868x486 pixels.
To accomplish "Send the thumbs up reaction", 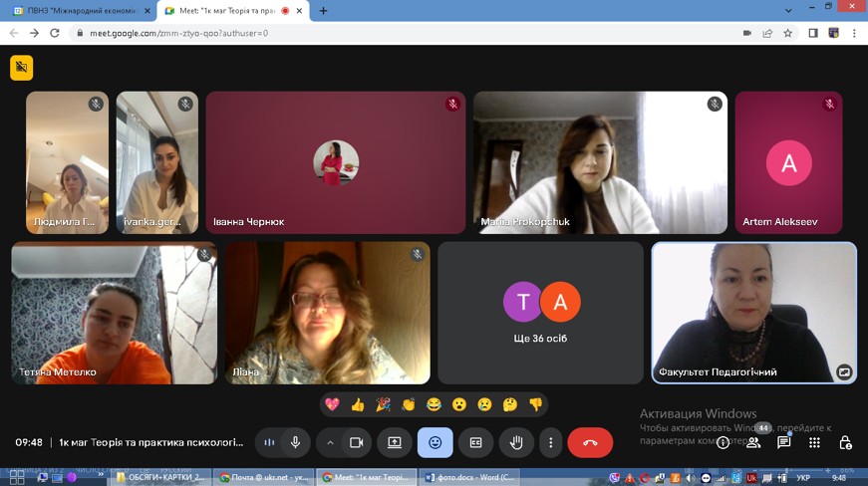I will [358, 404].
